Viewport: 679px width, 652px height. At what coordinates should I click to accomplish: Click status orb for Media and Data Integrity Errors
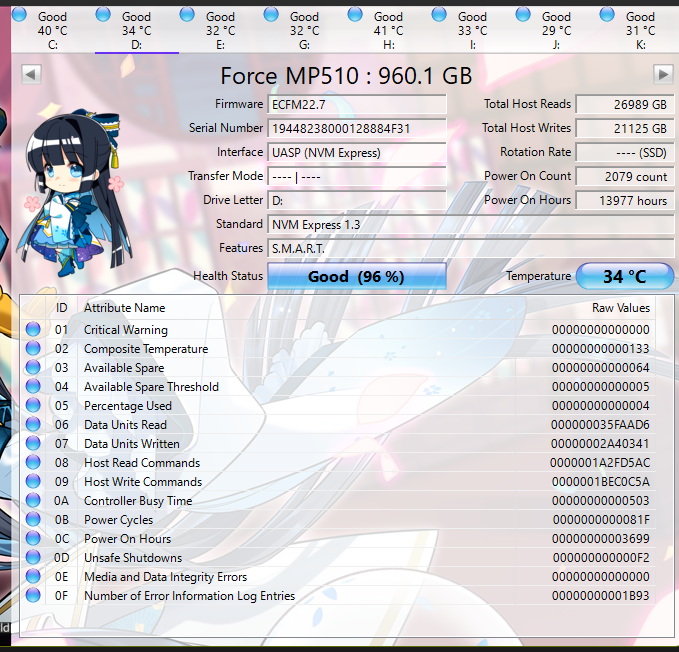click(33, 576)
